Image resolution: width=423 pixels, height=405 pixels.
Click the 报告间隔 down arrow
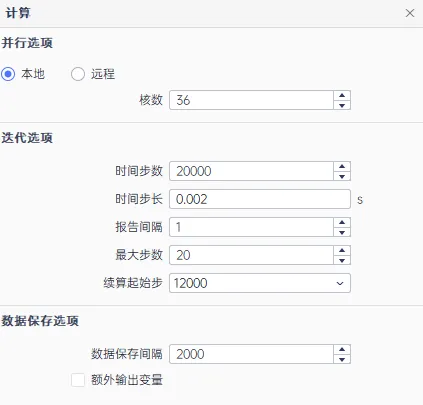[x=342, y=232]
